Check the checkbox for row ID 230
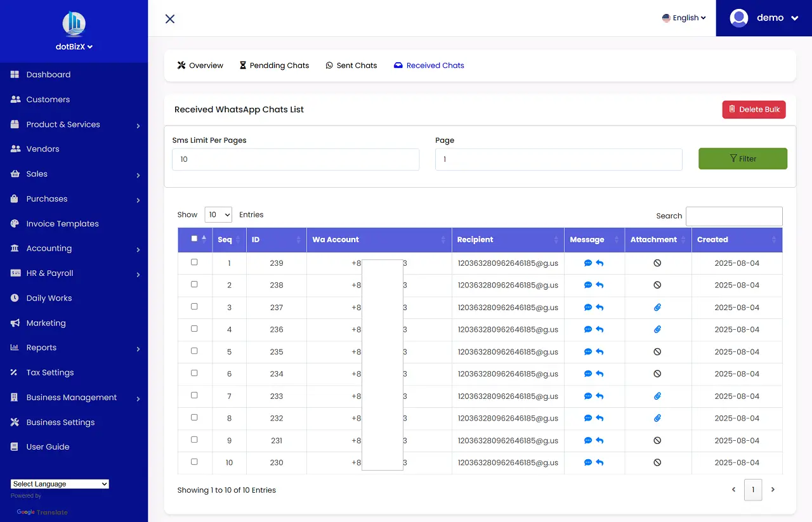Viewport: 812px width, 522px height. click(x=195, y=462)
